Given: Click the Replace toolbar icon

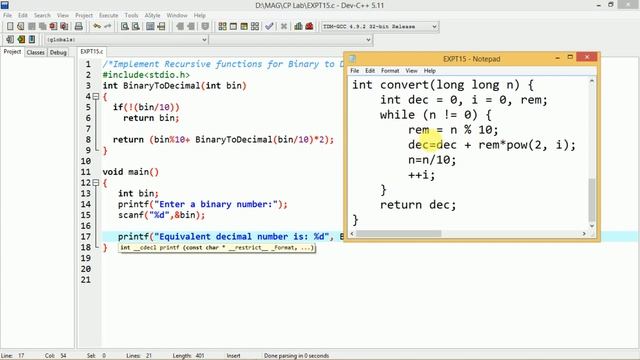Looking at the screenshot, I should pyautogui.click(x=136, y=27).
